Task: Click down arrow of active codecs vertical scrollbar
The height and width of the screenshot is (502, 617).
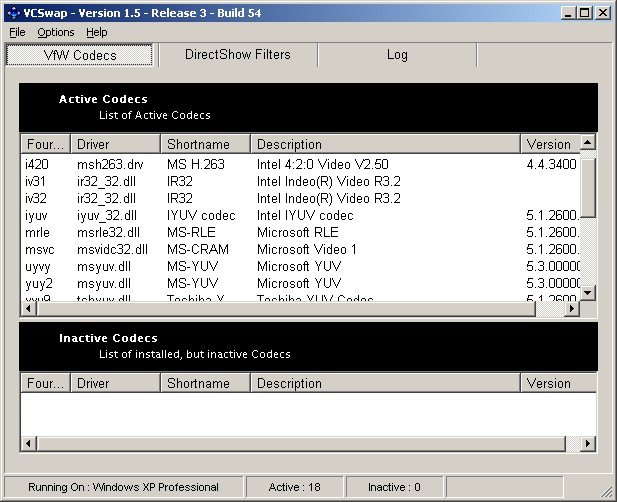Action: (x=588, y=292)
